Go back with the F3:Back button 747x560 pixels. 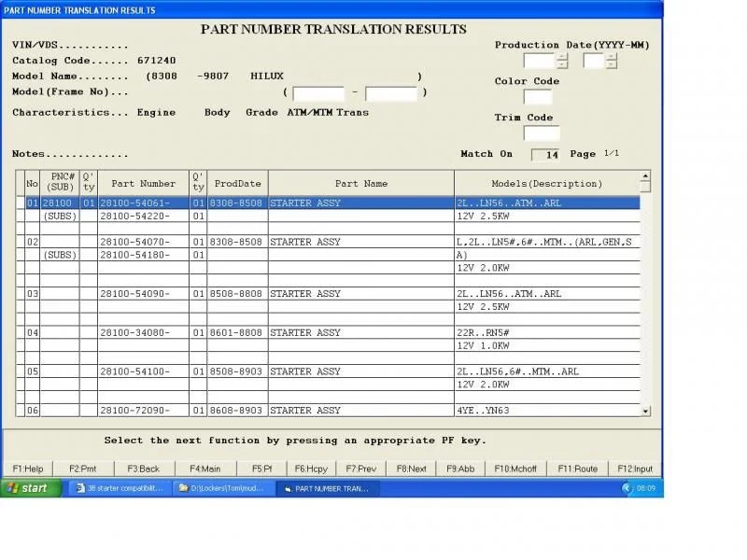click(x=144, y=469)
